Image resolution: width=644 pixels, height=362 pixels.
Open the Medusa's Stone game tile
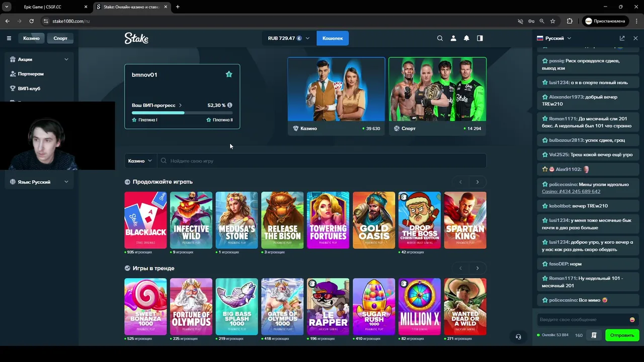click(236, 220)
